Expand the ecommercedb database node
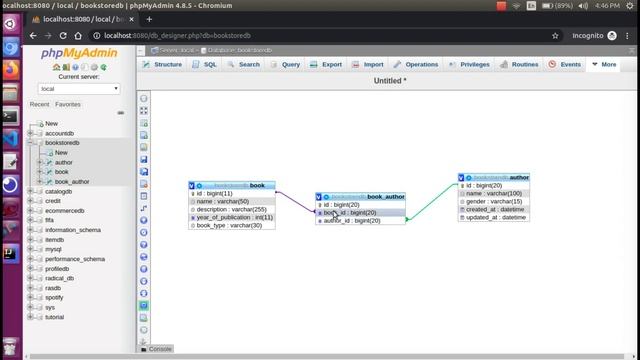This screenshot has width=640, height=360. (x=30, y=211)
